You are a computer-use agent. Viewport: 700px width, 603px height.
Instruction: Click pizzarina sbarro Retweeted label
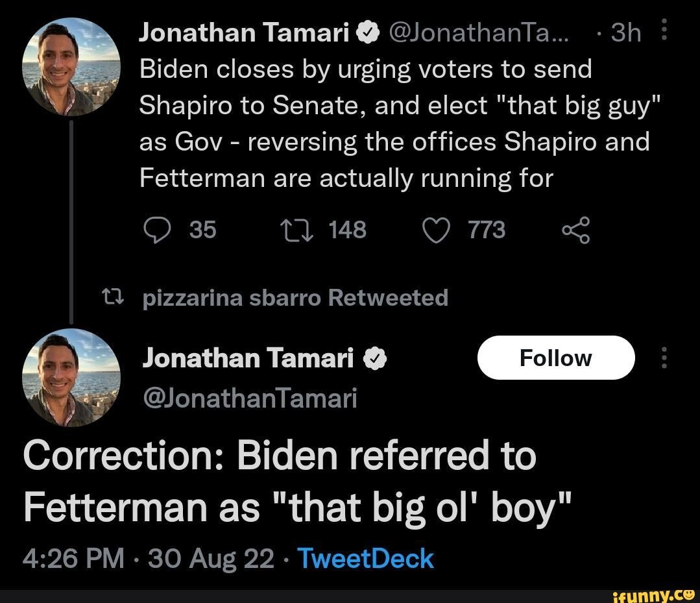tap(296, 297)
